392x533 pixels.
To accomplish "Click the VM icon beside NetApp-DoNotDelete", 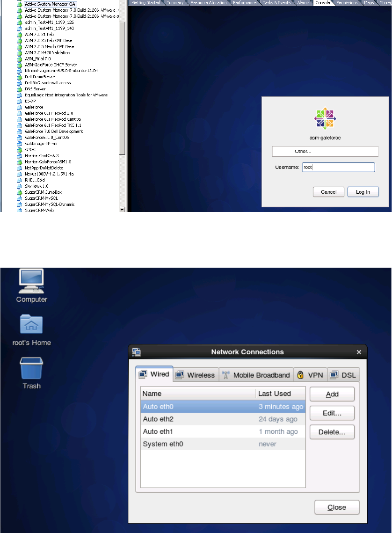I will 20,168.
